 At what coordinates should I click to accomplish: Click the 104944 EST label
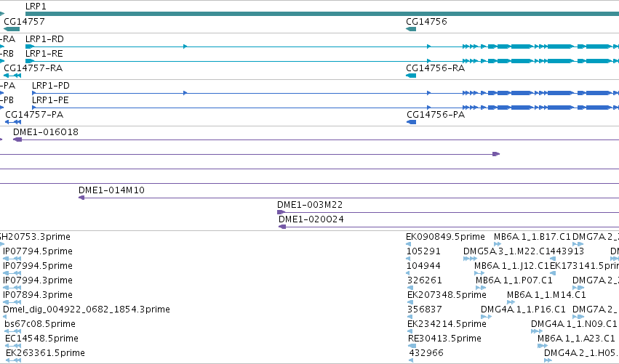pos(423,266)
